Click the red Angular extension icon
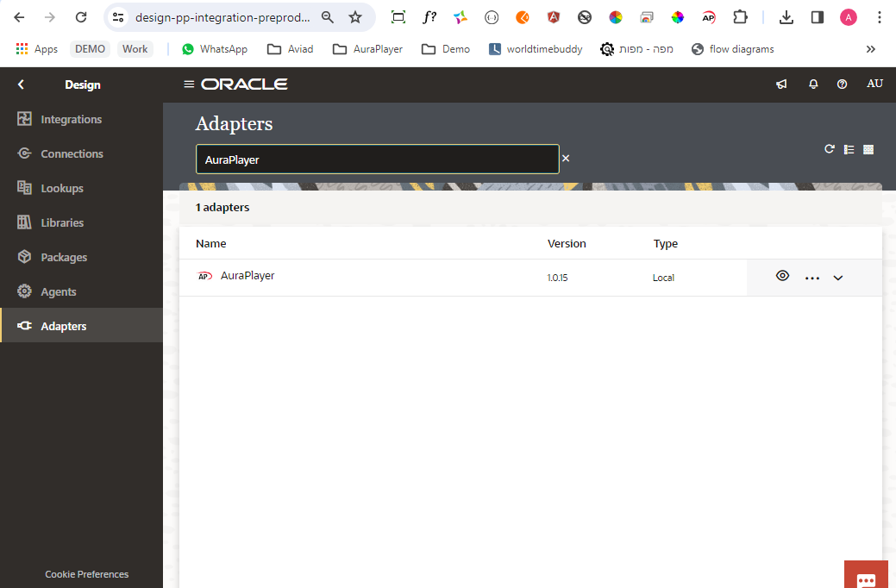The width and height of the screenshot is (896, 588). [x=553, y=17]
